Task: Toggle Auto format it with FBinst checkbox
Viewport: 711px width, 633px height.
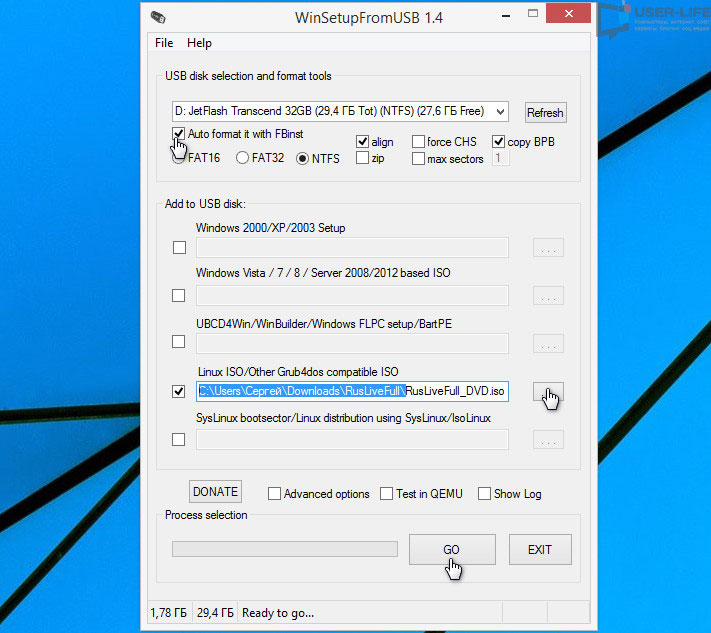Action: [x=178, y=134]
